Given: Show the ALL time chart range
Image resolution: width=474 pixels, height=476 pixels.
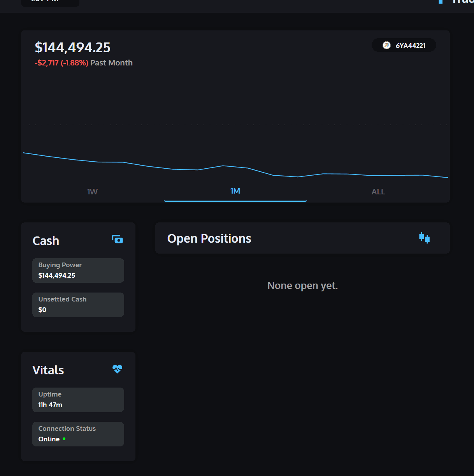Looking at the screenshot, I should coord(378,192).
